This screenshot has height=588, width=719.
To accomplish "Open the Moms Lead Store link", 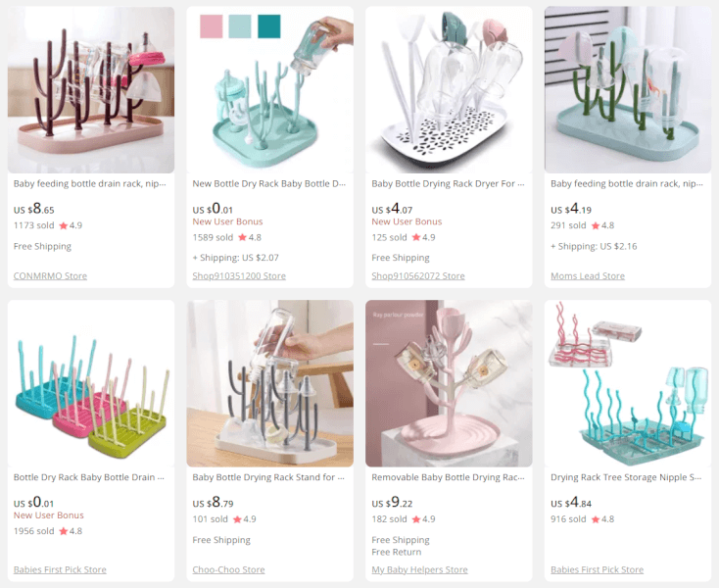I will 588,275.
